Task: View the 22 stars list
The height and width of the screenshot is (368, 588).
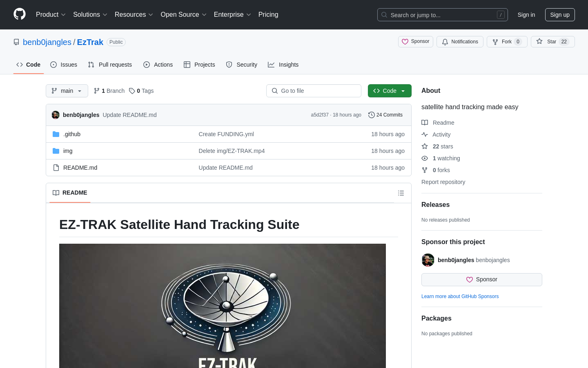Action: point(437,146)
